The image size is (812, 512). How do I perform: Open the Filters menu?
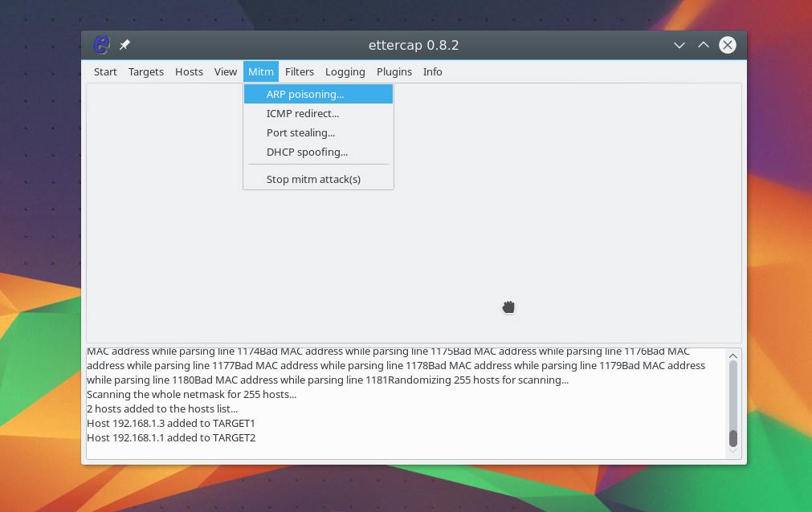tap(300, 72)
